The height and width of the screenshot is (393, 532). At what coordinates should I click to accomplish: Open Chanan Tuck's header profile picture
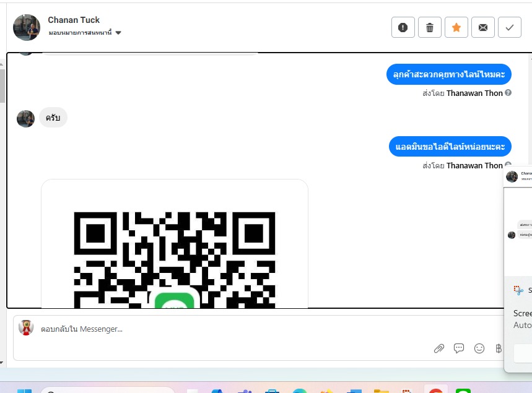[x=27, y=27]
